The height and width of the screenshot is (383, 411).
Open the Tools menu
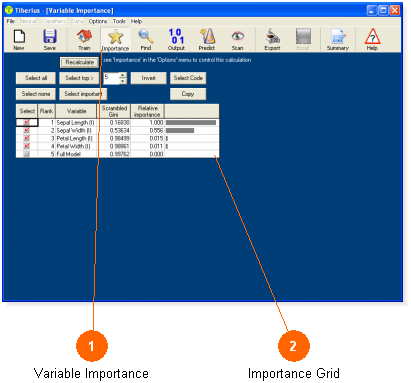[x=119, y=21]
